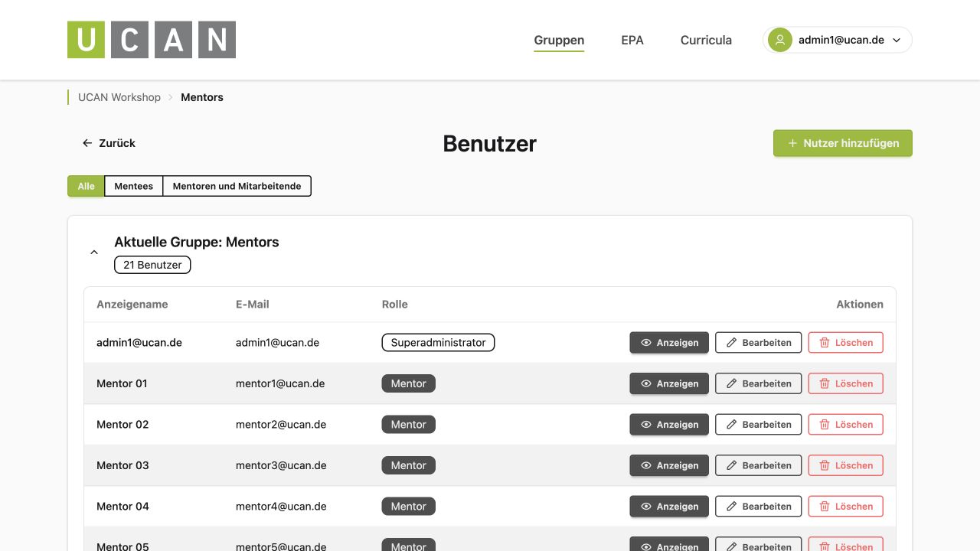
Task: Select the Mentor 04 display name
Action: pos(122,507)
